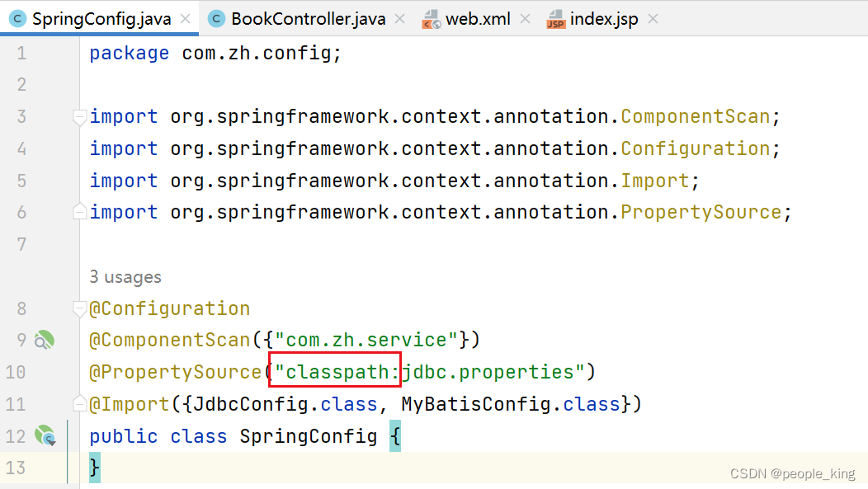This screenshot has width=868, height=489.
Task: Click the fold arrow beside the @Import line
Action: [x=78, y=403]
